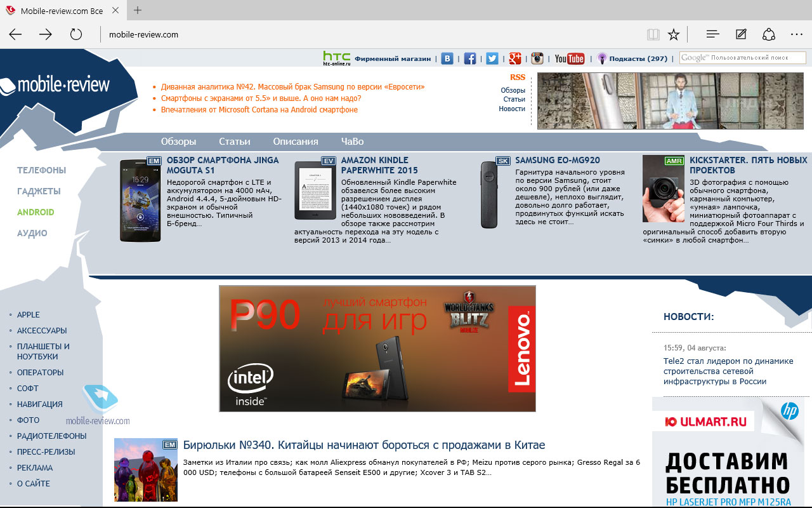Image resolution: width=812 pixels, height=508 pixels.
Task: Open the Microsoft Cortana impressions headline
Action: [x=259, y=110]
